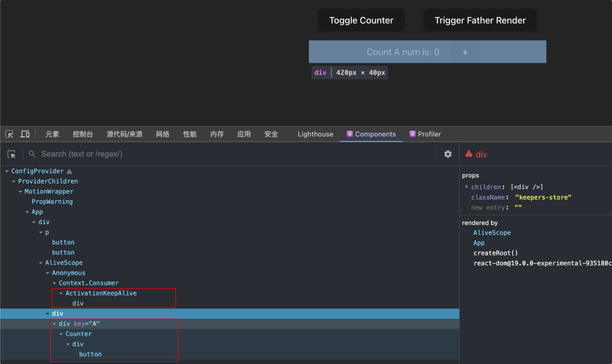This screenshot has height=364, width=612.
Task: Expand the children prop disclosure arrow
Action: [x=466, y=186]
